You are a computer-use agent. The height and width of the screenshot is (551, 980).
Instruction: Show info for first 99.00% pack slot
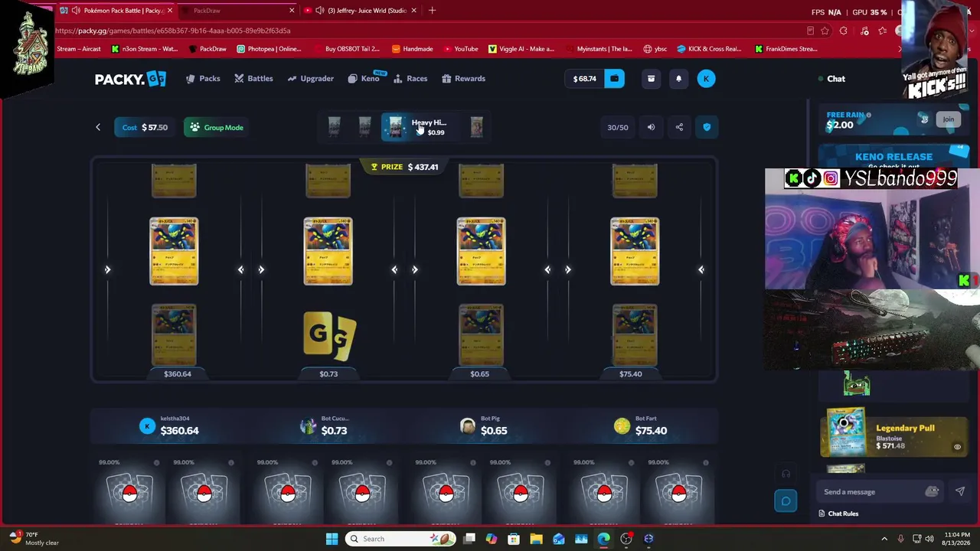click(x=156, y=462)
